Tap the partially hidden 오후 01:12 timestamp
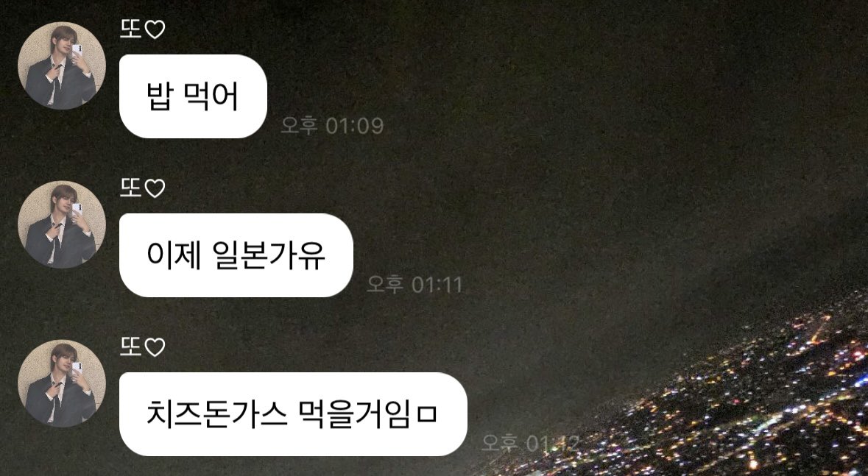This screenshot has height=476, width=868. pyautogui.click(x=530, y=443)
